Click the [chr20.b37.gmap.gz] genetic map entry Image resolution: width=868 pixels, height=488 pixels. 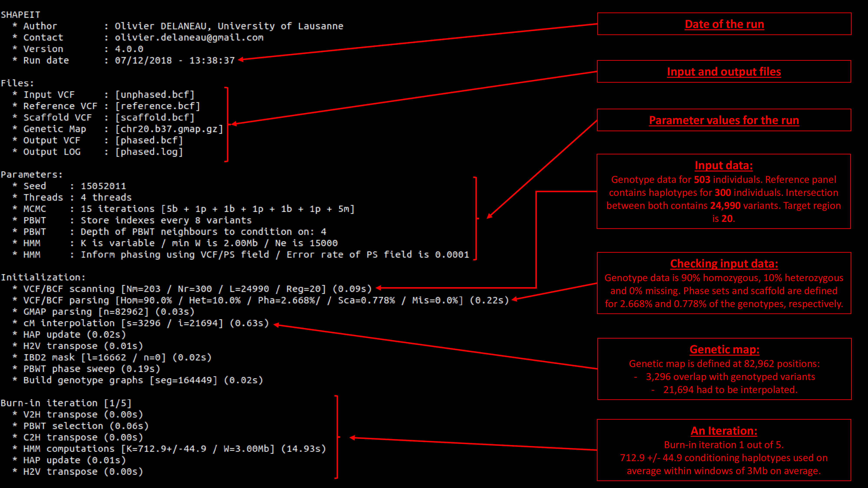tap(169, 129)
